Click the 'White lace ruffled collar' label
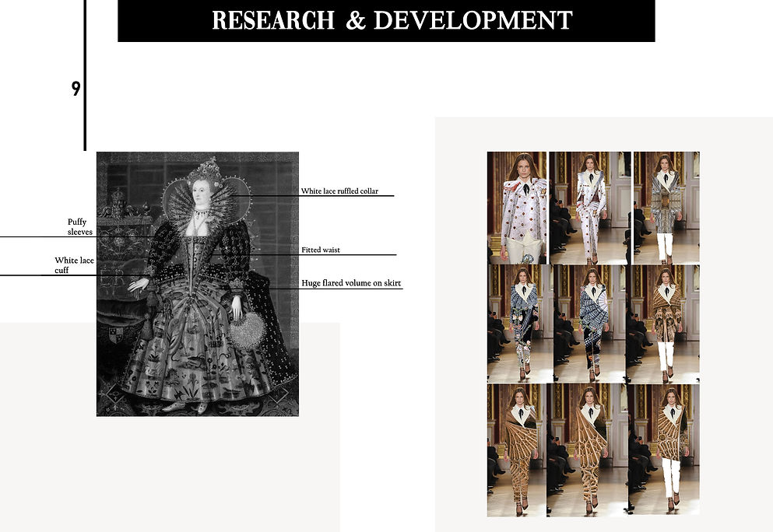Viewport: 773px width, 532px height. tap(339, 191)
